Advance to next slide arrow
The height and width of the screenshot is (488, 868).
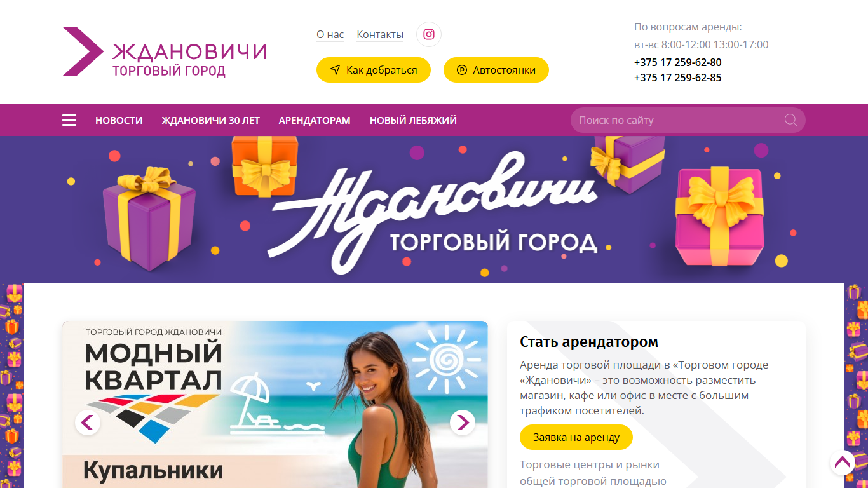pyautogui.click(x=463, y=423)
